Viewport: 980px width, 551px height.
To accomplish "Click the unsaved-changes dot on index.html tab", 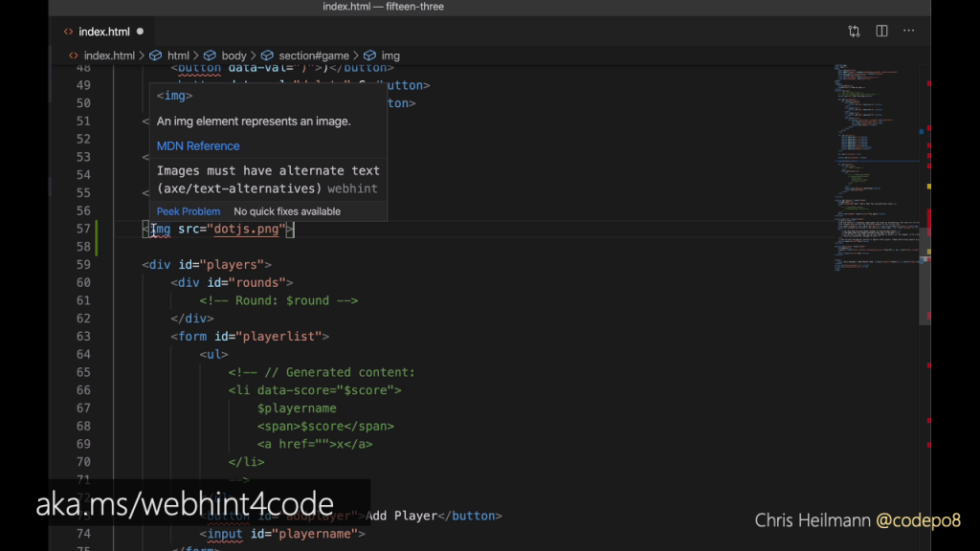I will click(140, 32).
